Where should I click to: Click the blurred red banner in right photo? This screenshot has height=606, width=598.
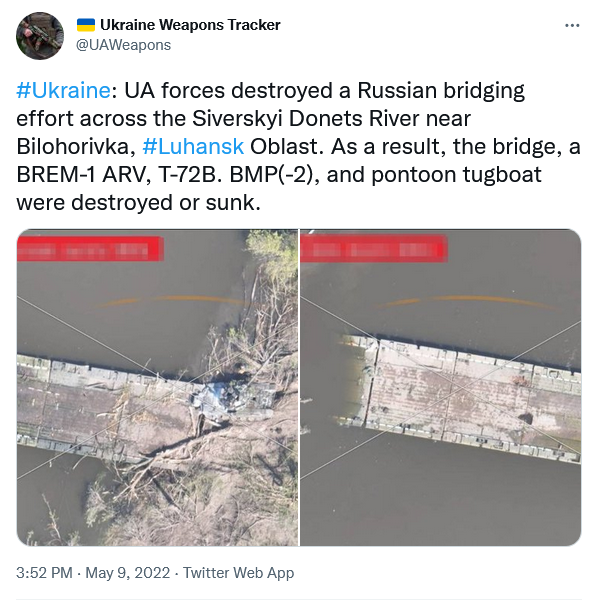pos(374,248)
